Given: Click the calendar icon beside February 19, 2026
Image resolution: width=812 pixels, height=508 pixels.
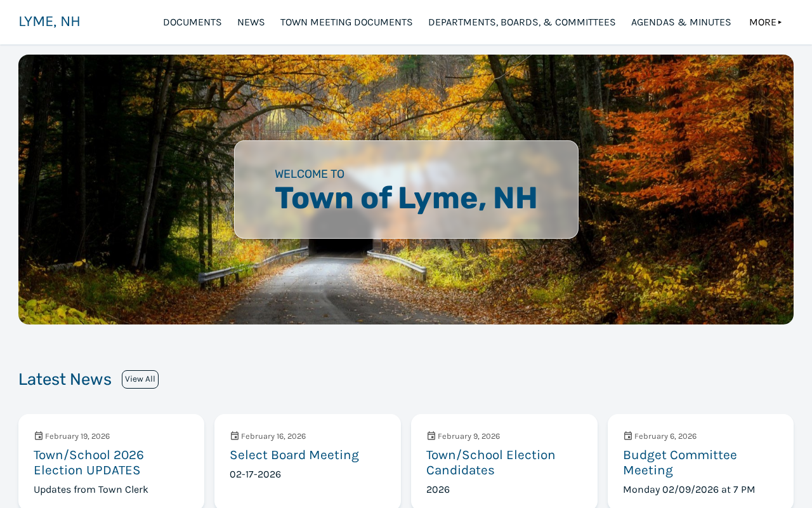Looking at the screenshot, I should 39,436.
